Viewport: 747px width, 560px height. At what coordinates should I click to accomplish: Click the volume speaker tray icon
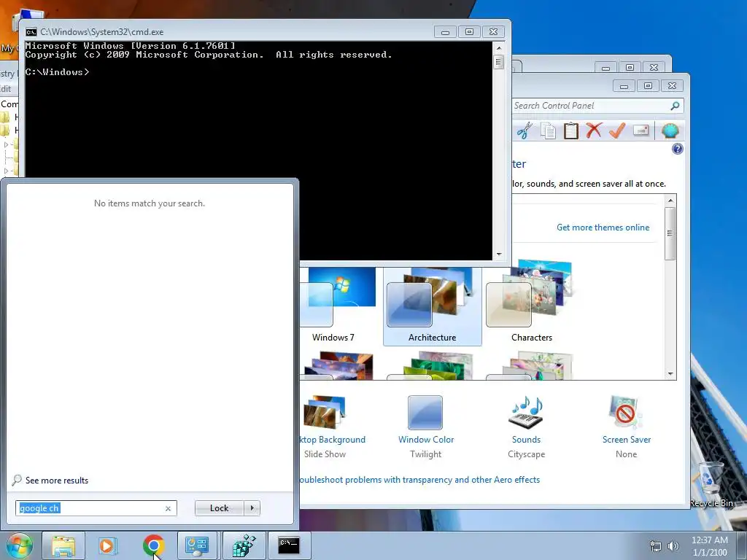(x=673, y=546)
